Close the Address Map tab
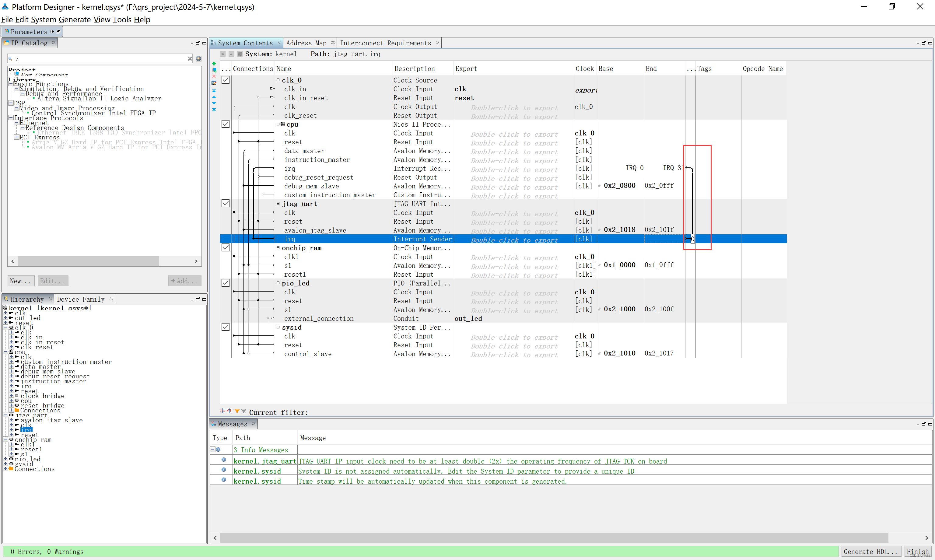Viewport: 935px width, 560px height. coord(333,43)
